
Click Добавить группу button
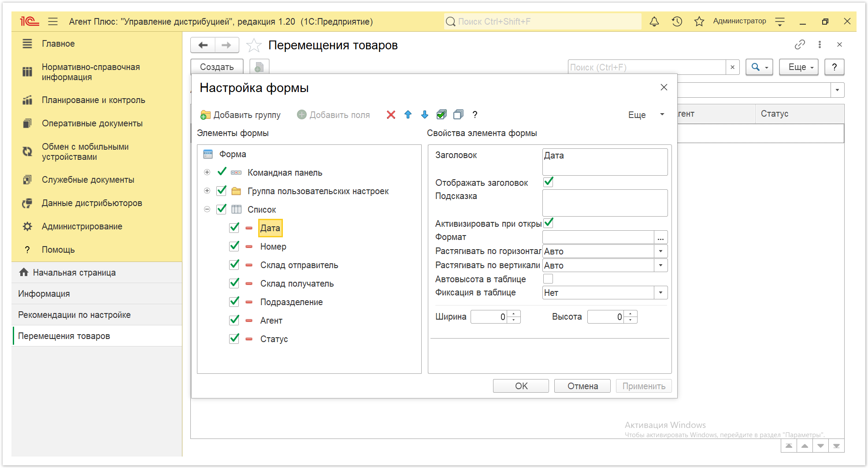pyautogui.click(x=241, y=115)
